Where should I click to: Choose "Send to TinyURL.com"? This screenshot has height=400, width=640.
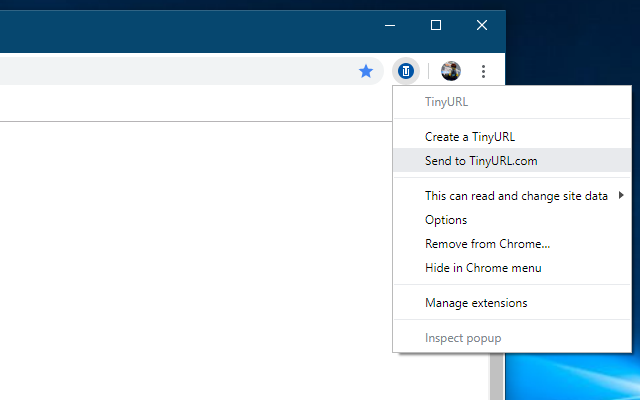512,160
